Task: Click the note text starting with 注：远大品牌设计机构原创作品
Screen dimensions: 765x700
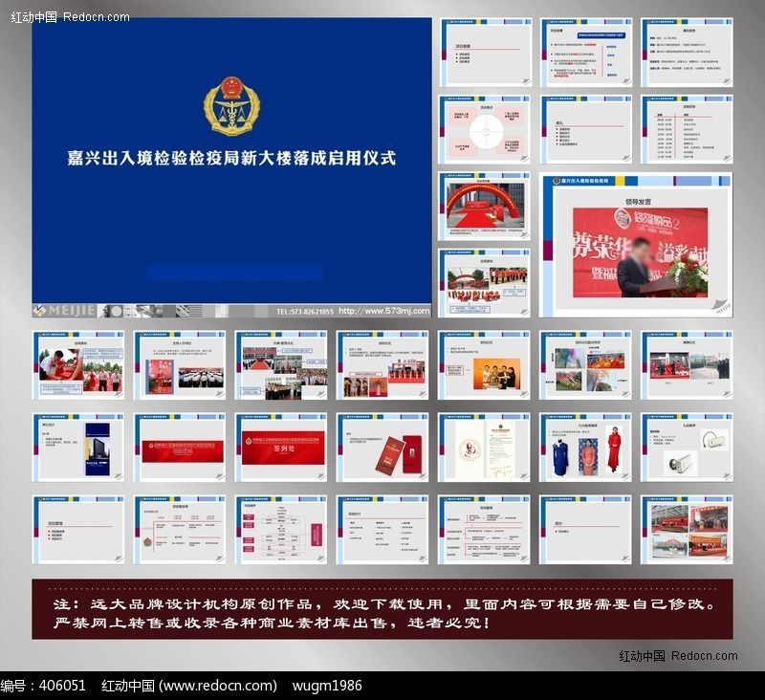Action: pyautogui.click(x=384, y=604)
